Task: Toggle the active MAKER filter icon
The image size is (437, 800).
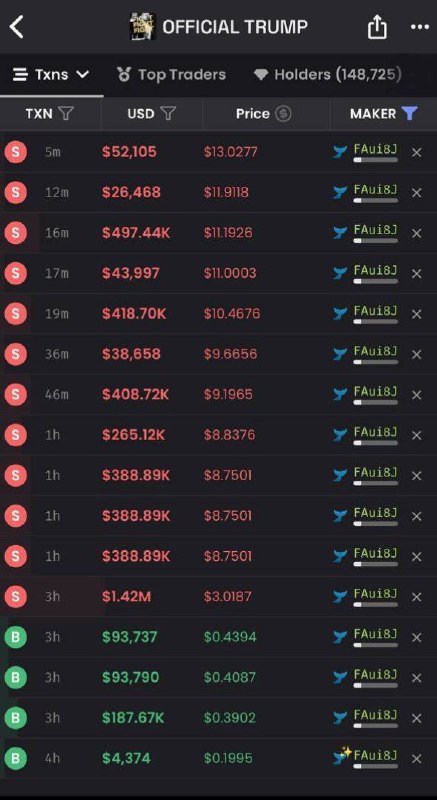Action: pyautogui.click(x=409, y=113)
